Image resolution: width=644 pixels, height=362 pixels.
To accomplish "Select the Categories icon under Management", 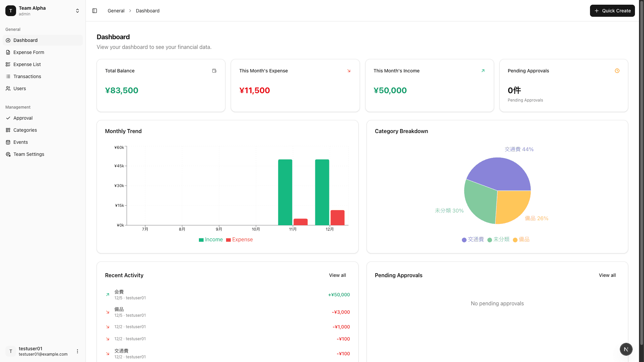I will point(8,130).
